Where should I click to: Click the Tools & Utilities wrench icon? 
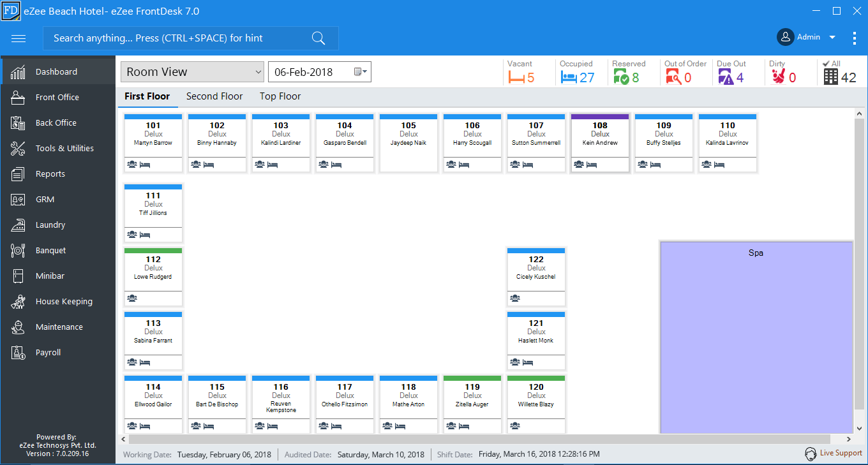(x=18, y=148)
